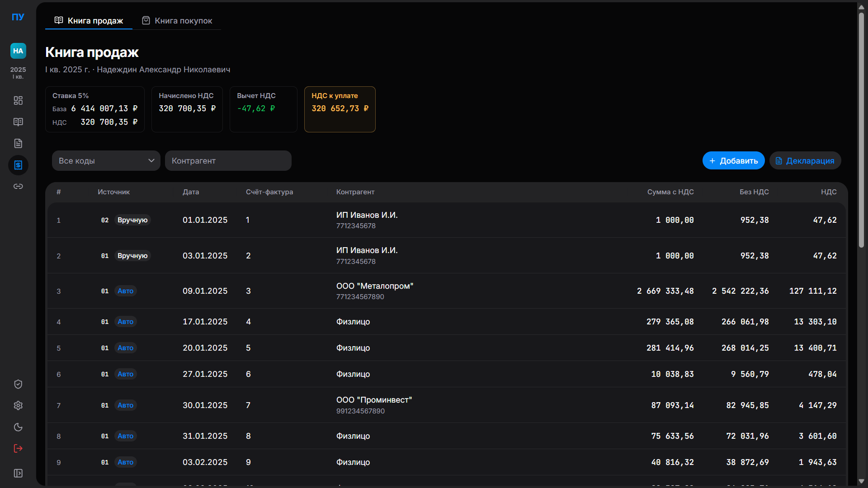Open the dashboard grid icon in sidebar
Screen dimensions: 868x488
(18, 100)
